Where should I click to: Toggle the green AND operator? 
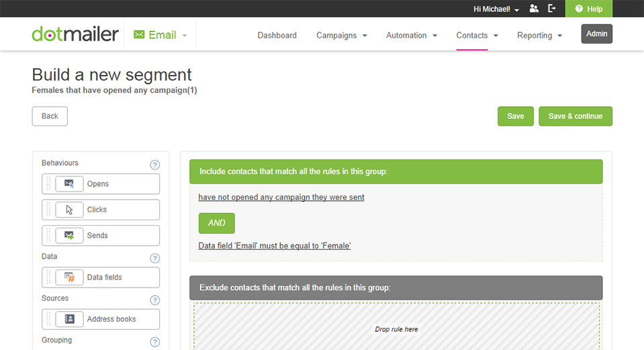tap(216, 223)
